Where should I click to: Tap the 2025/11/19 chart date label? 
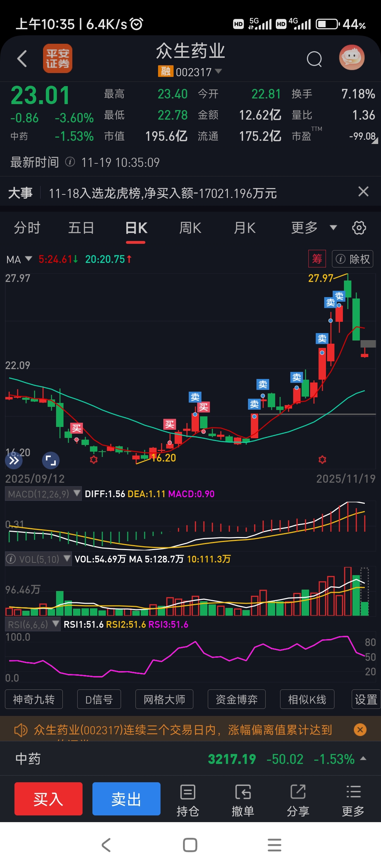click(x=346, y=479)
